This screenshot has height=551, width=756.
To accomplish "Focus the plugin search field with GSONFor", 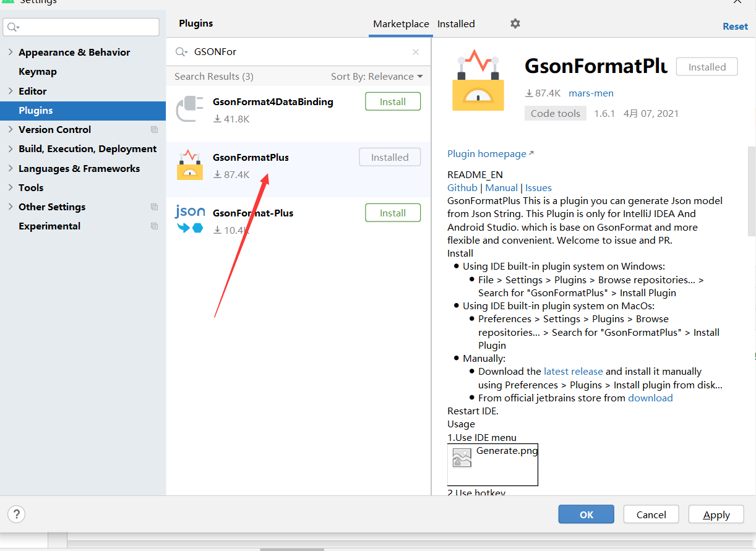I will click(x=298, y=52).
